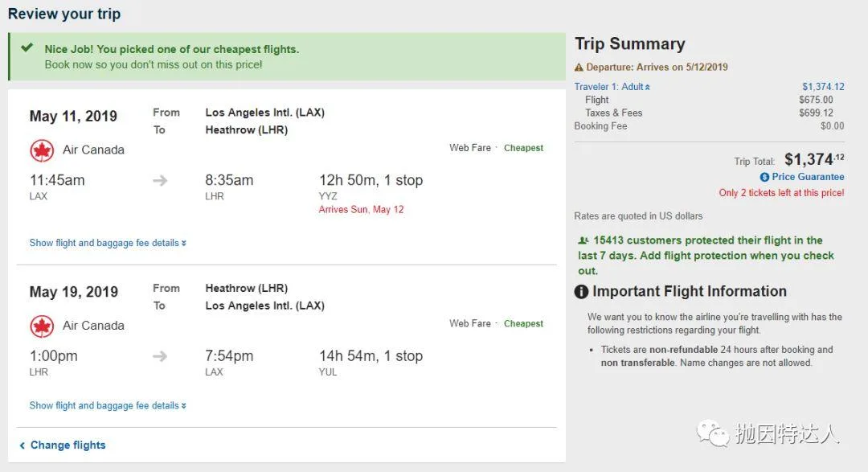Expand return flight and baggage fee details
The image size is (868, 472).
pyautogui.click(x=108, y=405)
